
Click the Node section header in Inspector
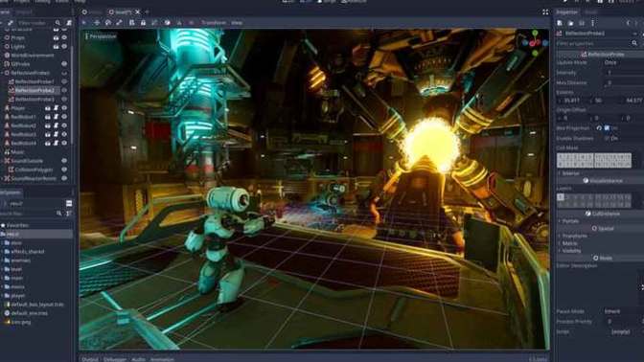[x=600, y=259]
